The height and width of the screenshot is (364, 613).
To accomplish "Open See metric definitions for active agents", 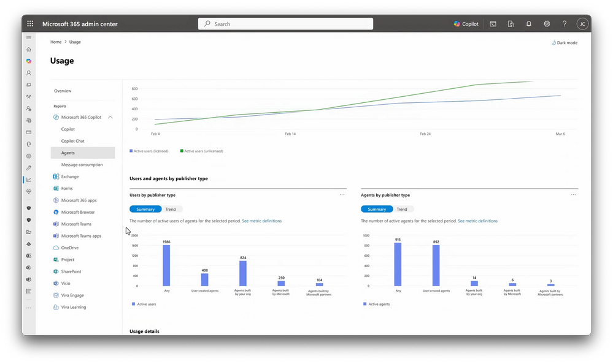I will pyautogui.click(x=478, y=221).
